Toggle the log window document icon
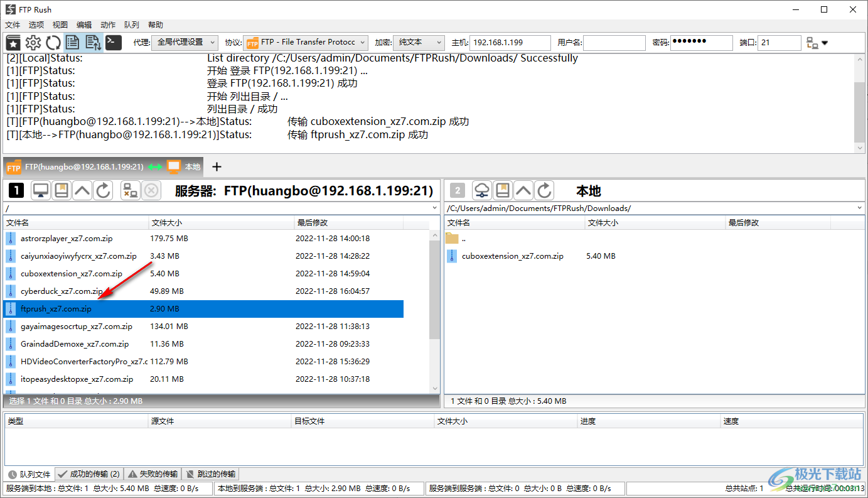This screenshot has height=498, width=868. click(x=73, y=42)
